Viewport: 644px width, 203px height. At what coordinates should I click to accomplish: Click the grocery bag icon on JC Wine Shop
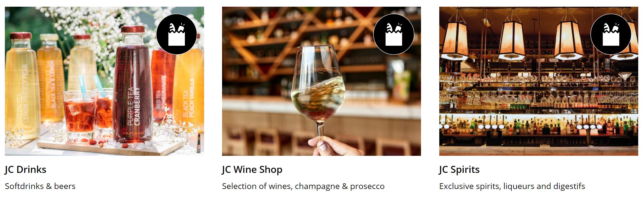[394, 34]
